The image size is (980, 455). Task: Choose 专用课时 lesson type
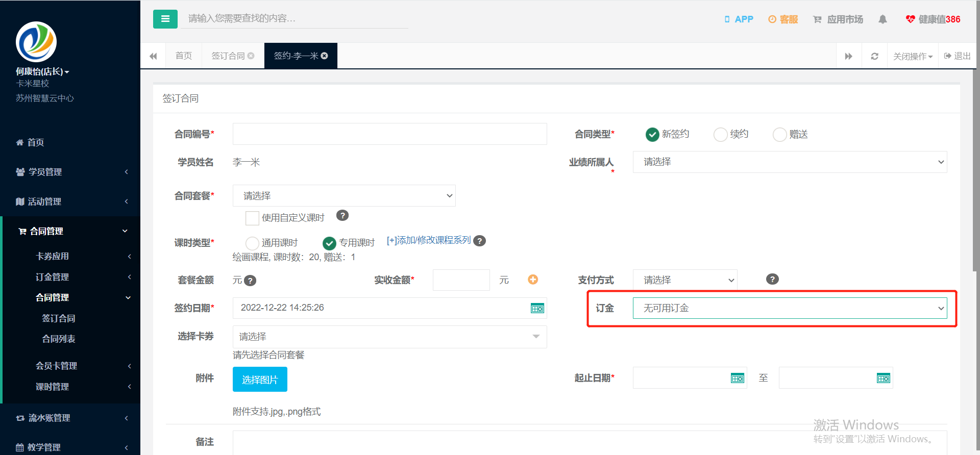(x=330, y=243)
